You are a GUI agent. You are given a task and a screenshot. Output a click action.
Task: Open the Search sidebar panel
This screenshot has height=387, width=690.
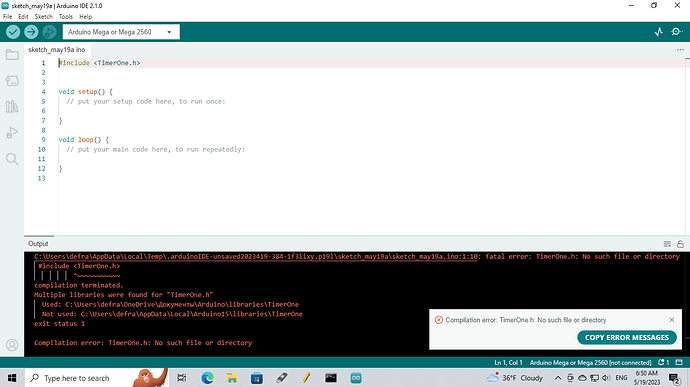(12, 158)
